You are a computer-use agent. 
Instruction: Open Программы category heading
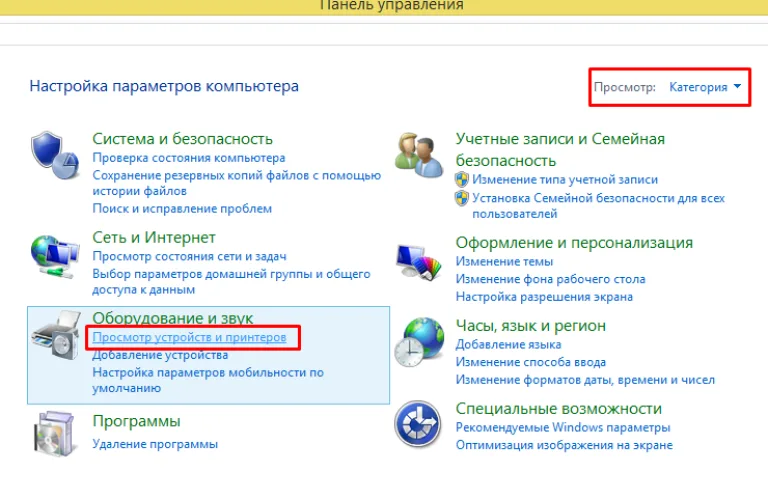(x=136, y=421)
